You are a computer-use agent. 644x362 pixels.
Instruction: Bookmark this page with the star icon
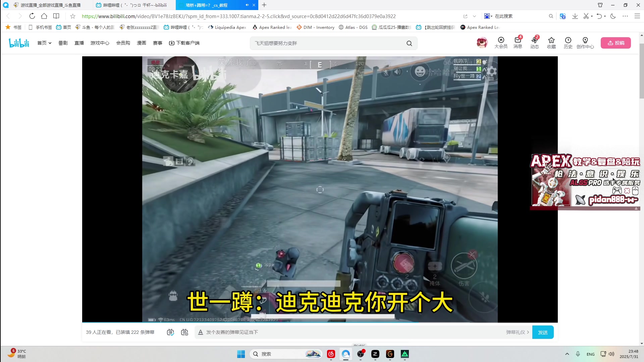click(73, 16)
